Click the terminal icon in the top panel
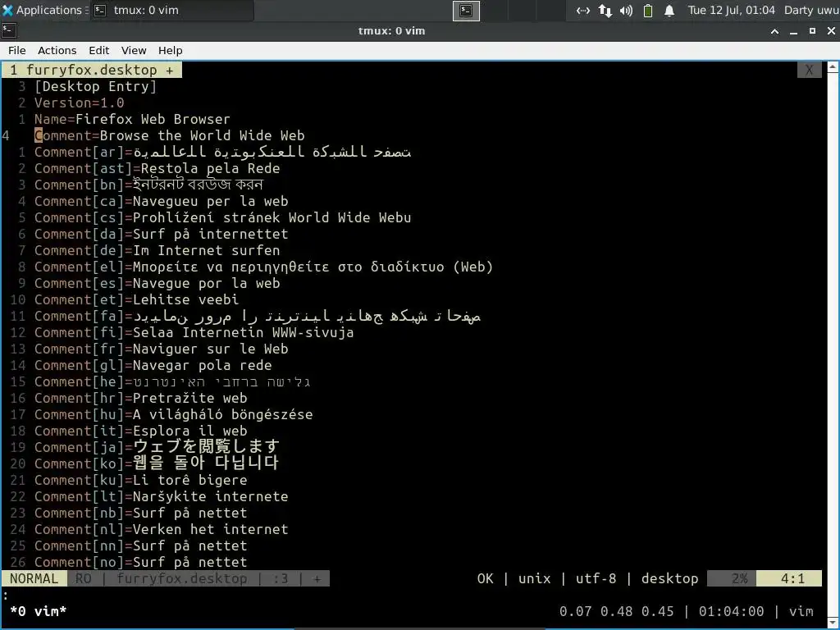 coord(466,10)
